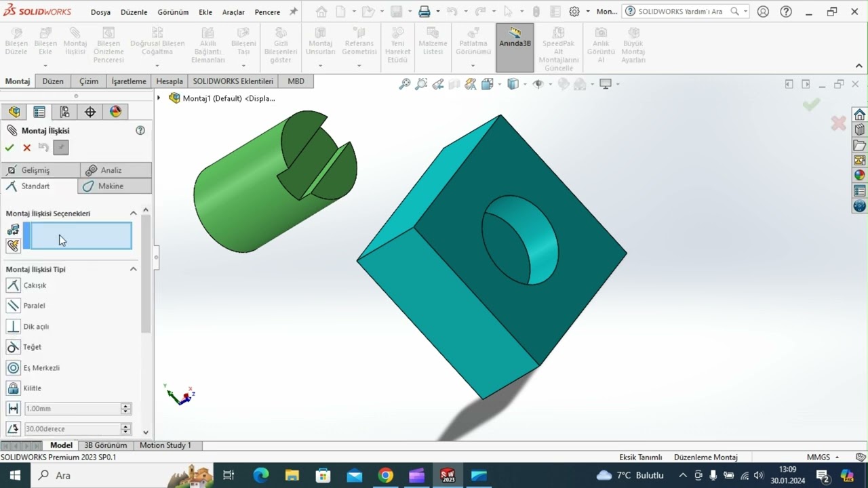The image size is (868, 488).
Task: Increase the 1.00mm distance spinner
Action: 125,406
